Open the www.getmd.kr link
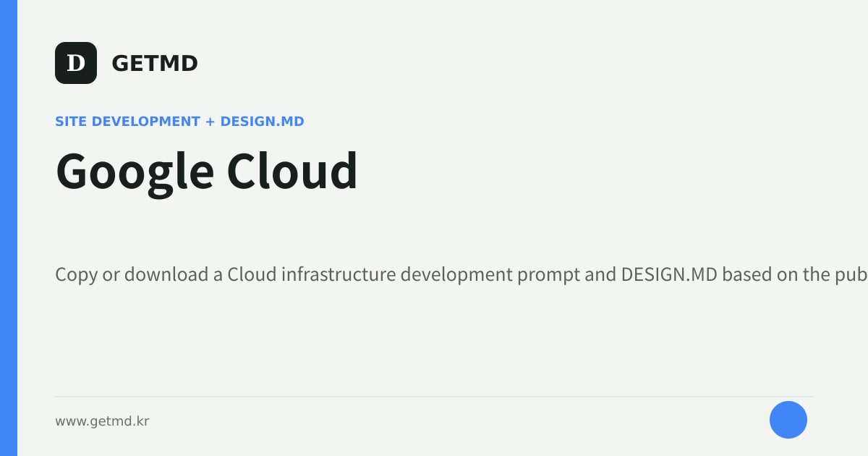The width and height of the screenshot is (868, 456). click(x=102, y=421)
